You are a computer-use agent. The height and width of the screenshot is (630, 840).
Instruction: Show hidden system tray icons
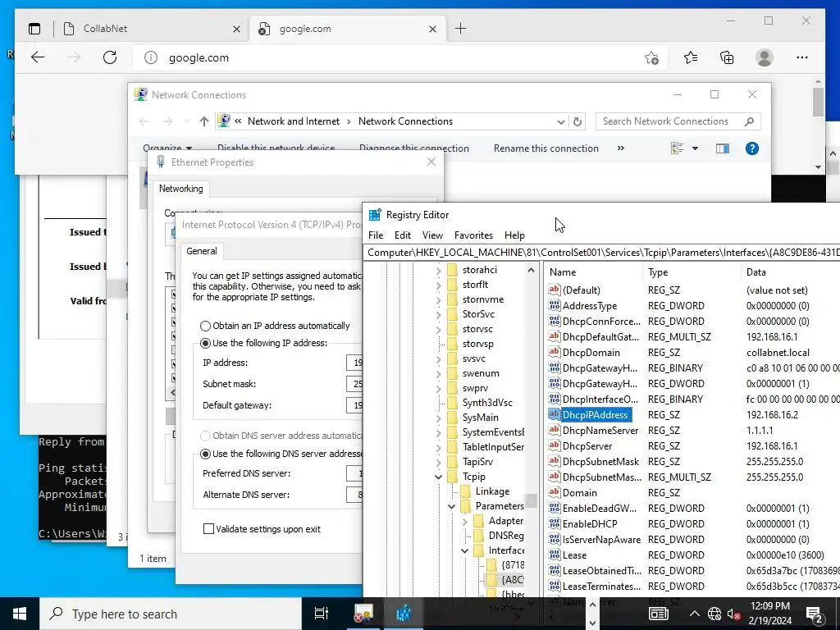(694, 614)
